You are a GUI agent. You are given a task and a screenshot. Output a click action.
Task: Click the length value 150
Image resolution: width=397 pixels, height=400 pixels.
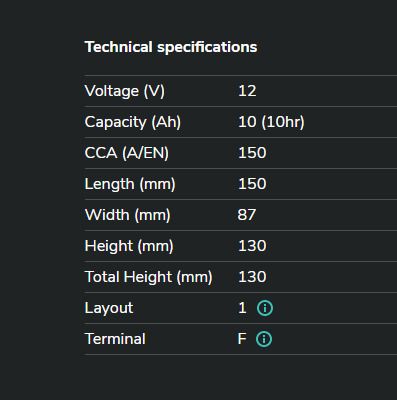tap(252, 184)
